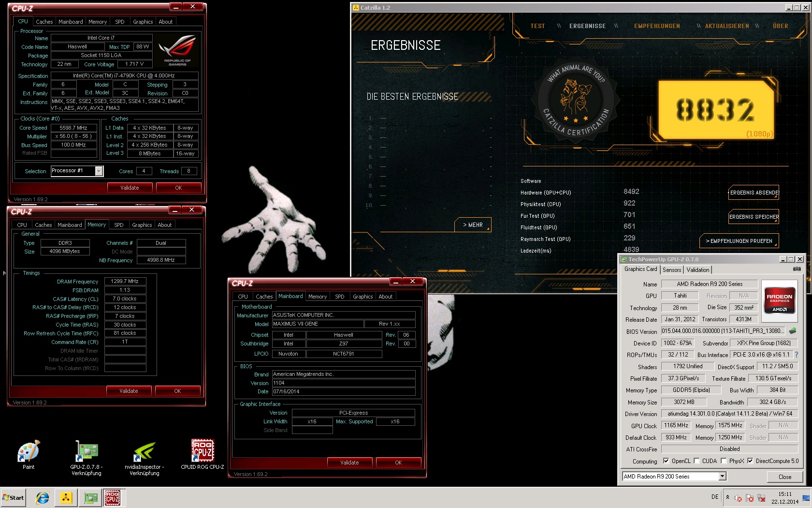Click the 'MAXIMUS VII GENE' model field
812x508 pixels.
(317, 324)
